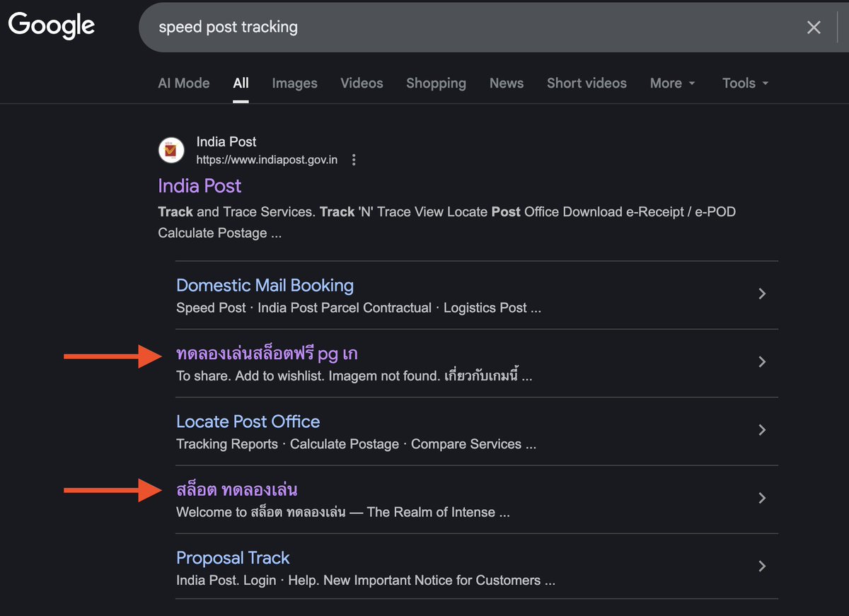Click the India Post site name label
This screenshot has height=616, width=849.
coord(226,141)
